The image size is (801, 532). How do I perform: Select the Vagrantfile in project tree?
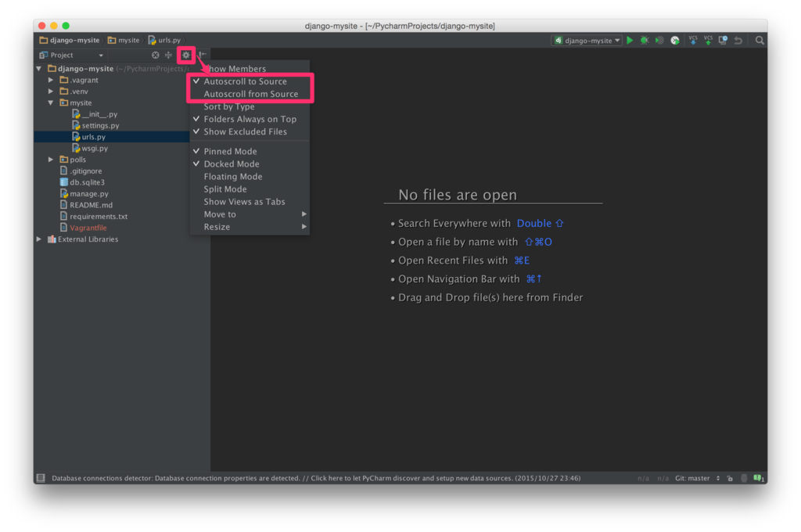pos(83,228)
